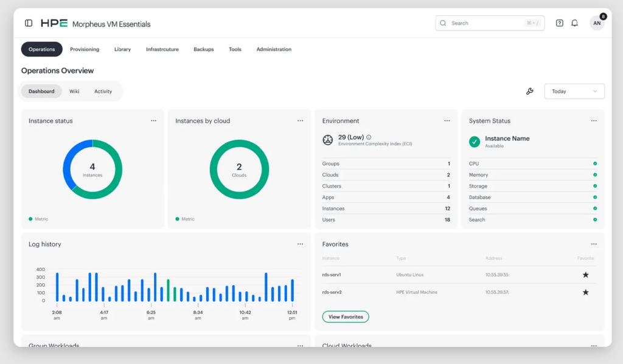Click the green bar in Log history chart
Screen dimensions: 623x364
[x=169, y=290]
